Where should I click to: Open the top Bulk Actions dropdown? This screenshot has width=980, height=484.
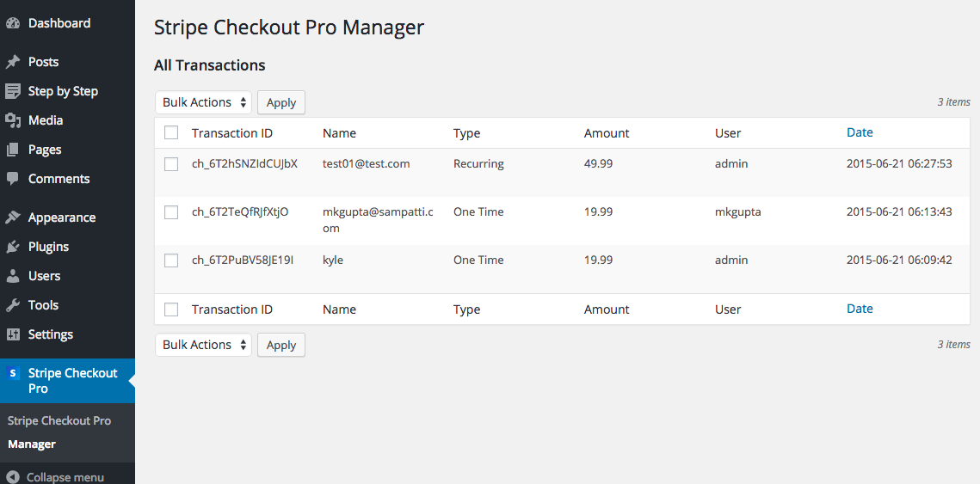(203, 102)
